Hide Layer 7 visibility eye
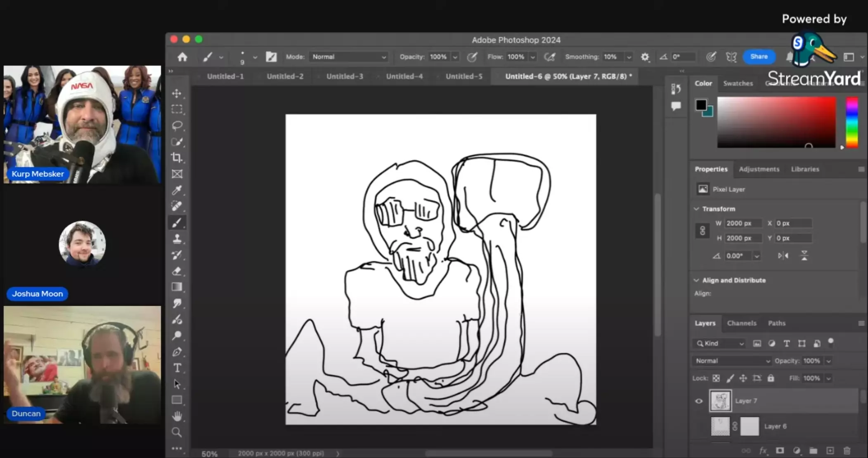This screenshot has width=868, height=458. pos(699,401)
